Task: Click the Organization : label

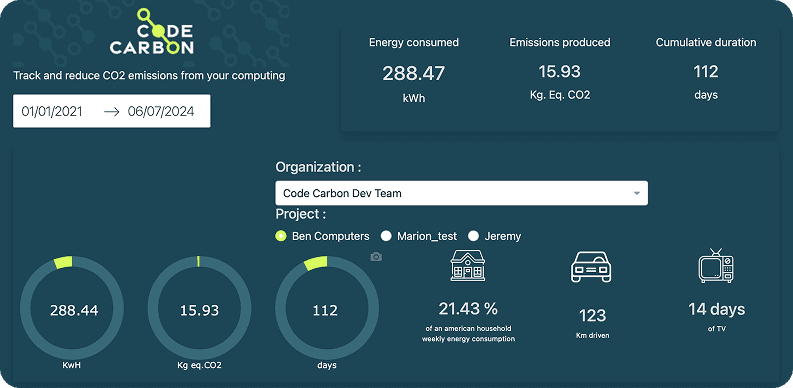Action: (319, 167)
